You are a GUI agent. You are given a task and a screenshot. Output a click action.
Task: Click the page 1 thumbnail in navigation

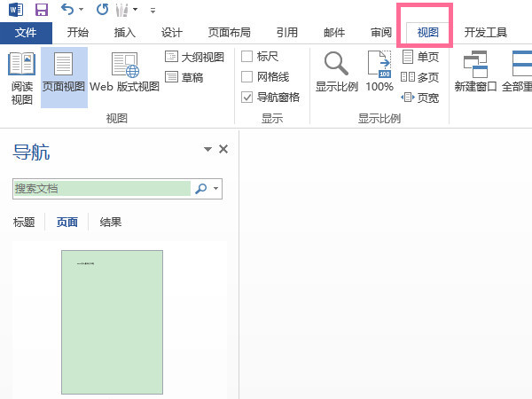[x=112, y=321]
